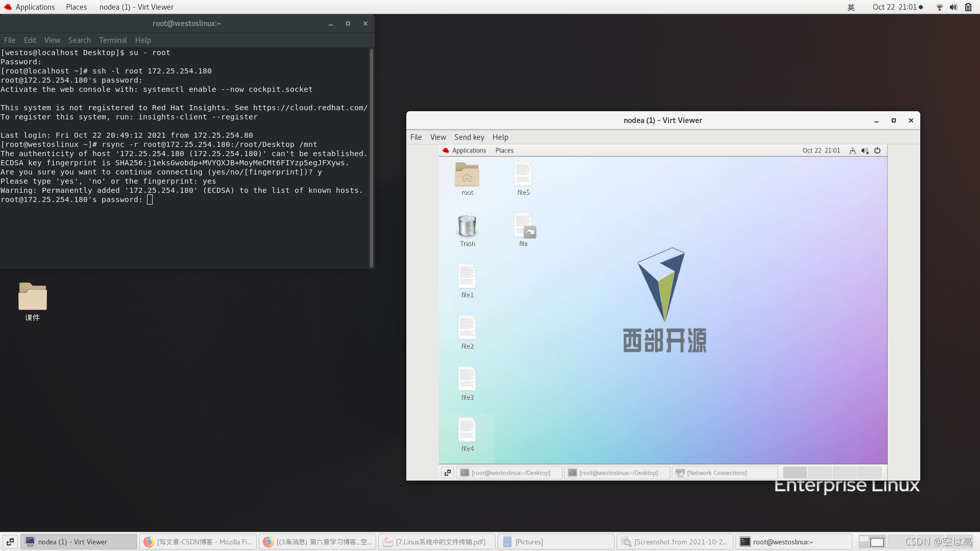
Task: Open the Trash icon in the guest desktop
Action: pos(467,226)
